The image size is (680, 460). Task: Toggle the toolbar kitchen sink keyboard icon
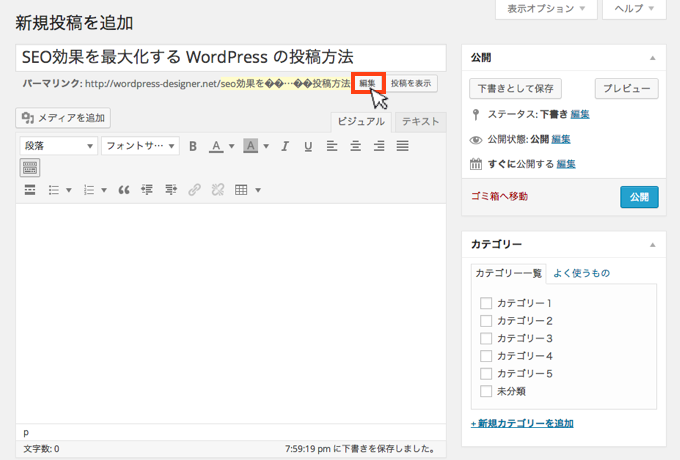click(30, 168)
